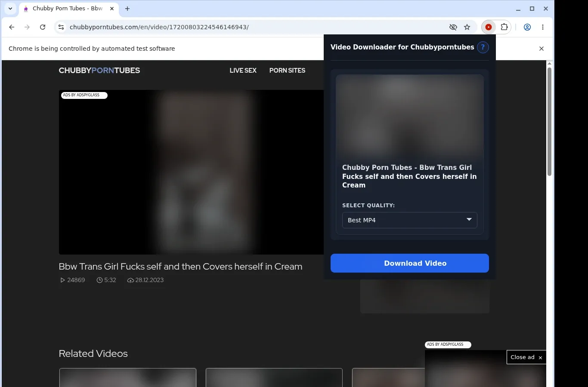Image resolution: width=588 pixels, height=387 pixels.
Task: Click the page vertical scrollbar thumb
Action: click(x=549, y=121)
